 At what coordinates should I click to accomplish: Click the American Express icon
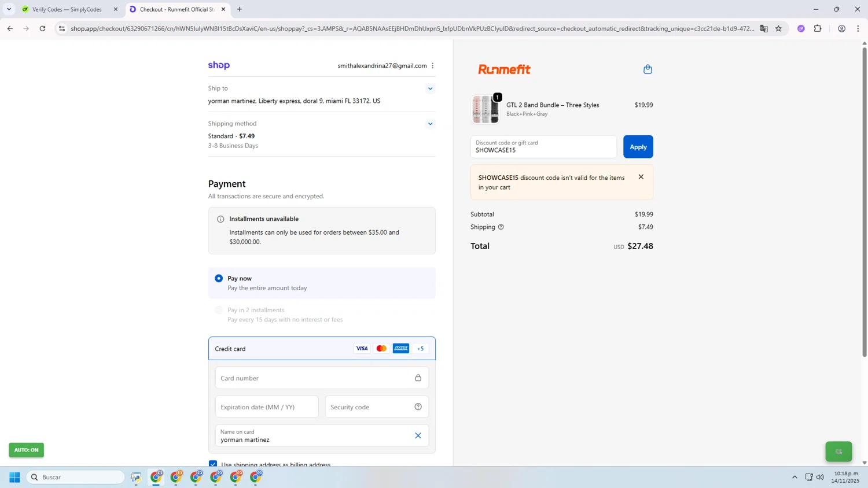(x=401, y=349)
